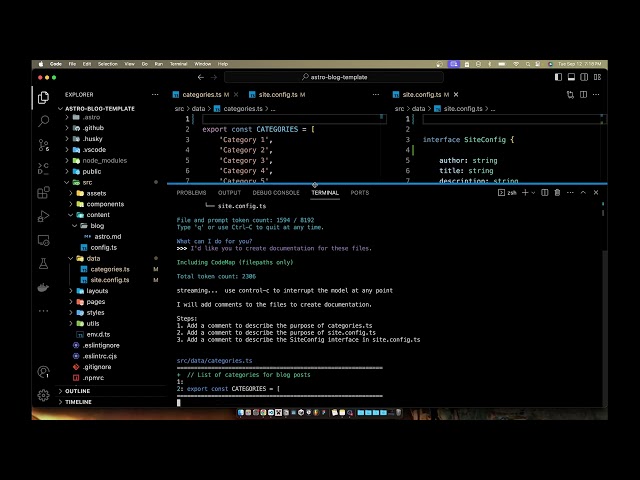640x480 pixels.
Task: Toggle the secondary sidebar layout icon
Action: 584,77
